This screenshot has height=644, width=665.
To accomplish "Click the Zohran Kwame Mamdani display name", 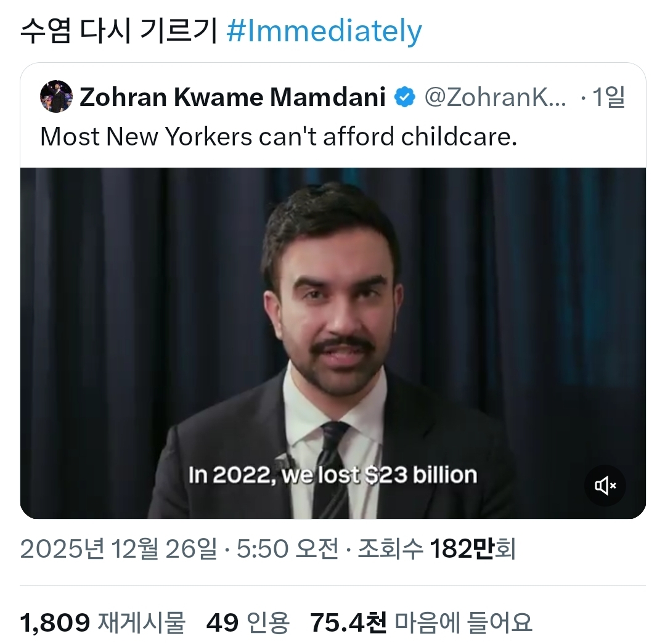I will coord(232,97).
